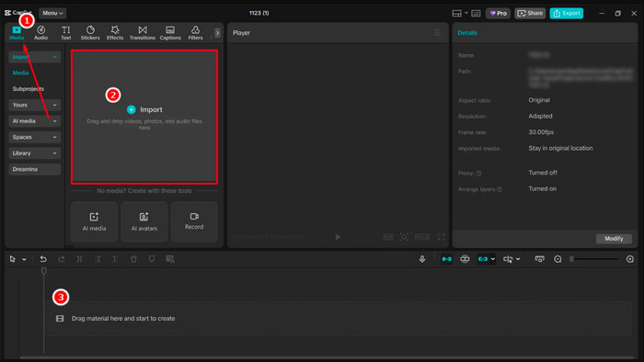The image size is (644, 362).
Task: Click delete-right trim tool
Action: point(115,259)
